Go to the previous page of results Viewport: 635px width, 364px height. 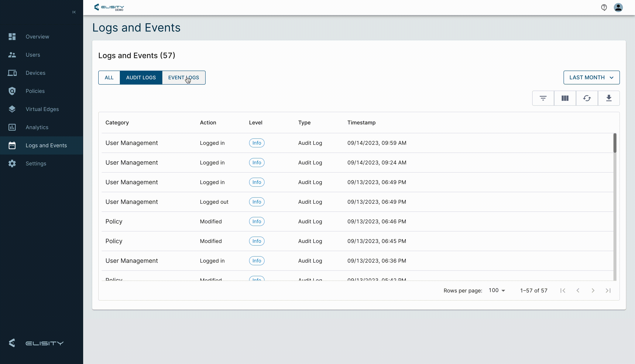(578, 291)
